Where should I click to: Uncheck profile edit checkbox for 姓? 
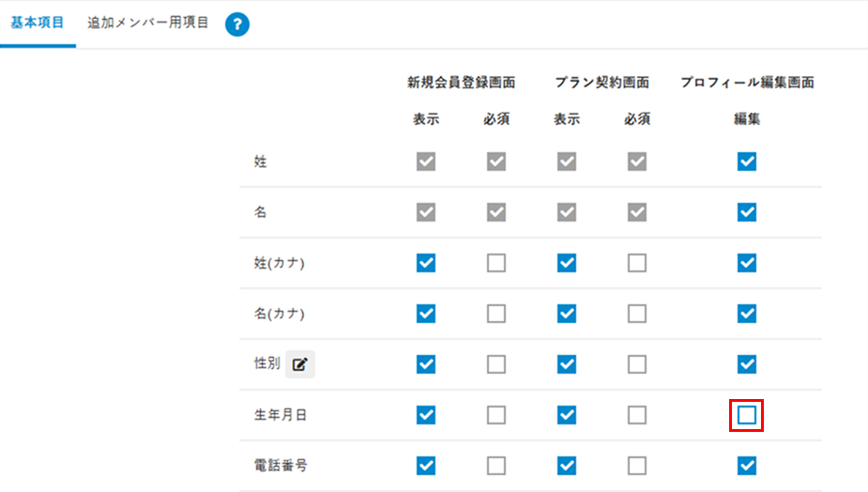click(747, 161)
